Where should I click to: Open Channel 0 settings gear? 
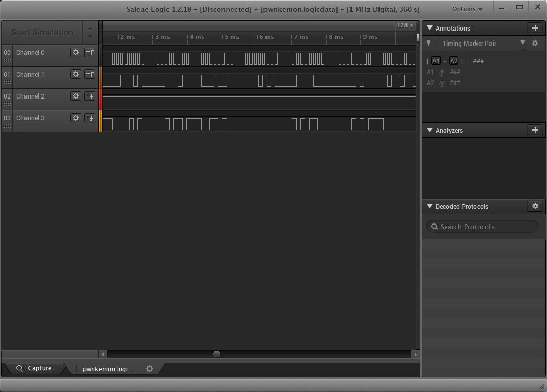pyautogui.click(x=76, y=52)
